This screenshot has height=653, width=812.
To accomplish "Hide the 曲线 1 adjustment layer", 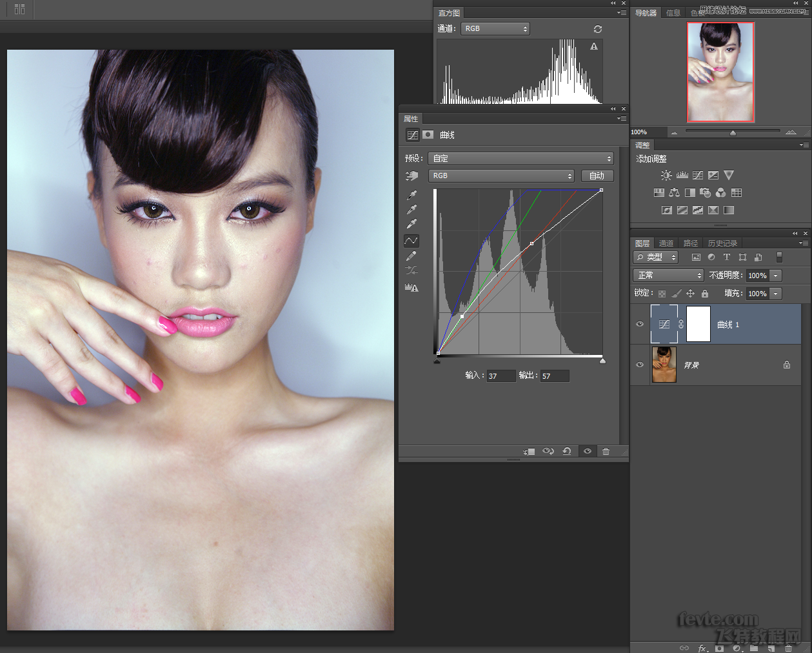I will [x=639, y=324].
